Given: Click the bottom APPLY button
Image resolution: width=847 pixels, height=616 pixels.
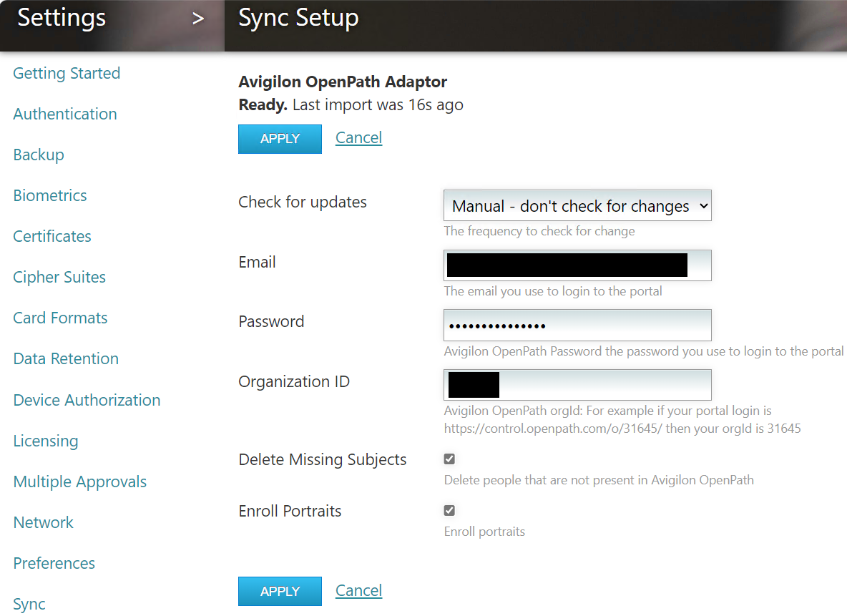Looking at the screenshot, I should tap(280, 591).
